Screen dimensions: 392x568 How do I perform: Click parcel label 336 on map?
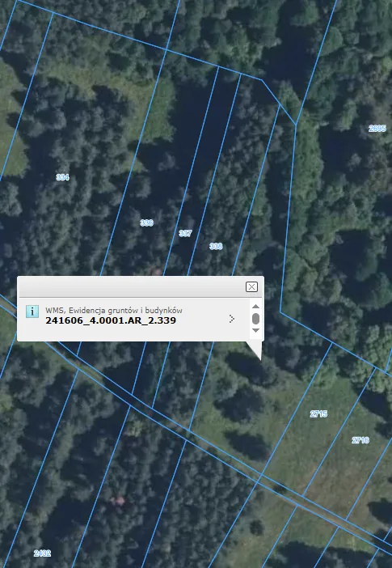[x=146, y=223]
